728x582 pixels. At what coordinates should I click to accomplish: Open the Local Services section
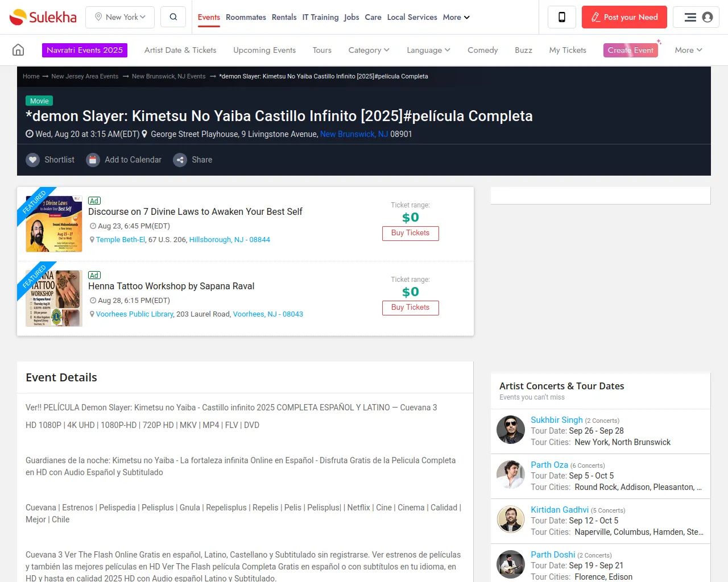pyautogui.click(x=412, y=17)
